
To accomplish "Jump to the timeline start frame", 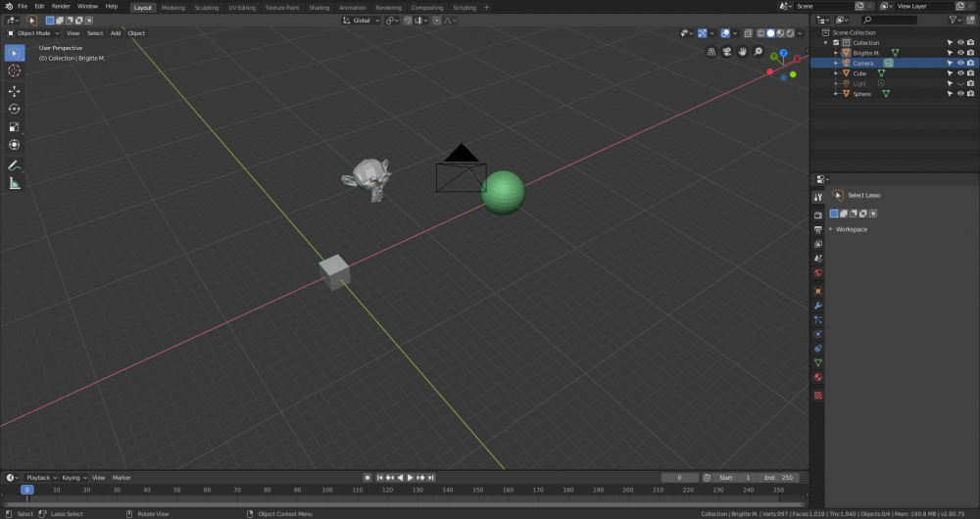I will 379,478.
